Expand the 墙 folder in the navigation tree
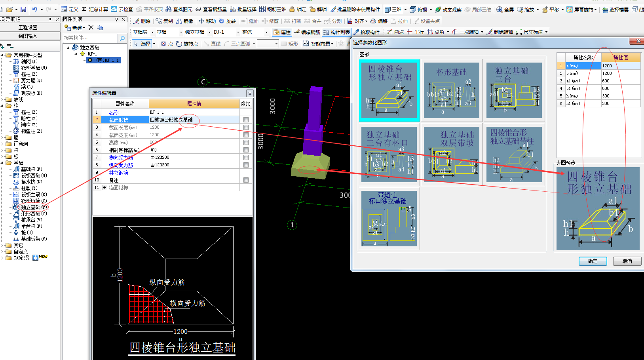Viewport: 644px width, 360px height. point(2,137)
